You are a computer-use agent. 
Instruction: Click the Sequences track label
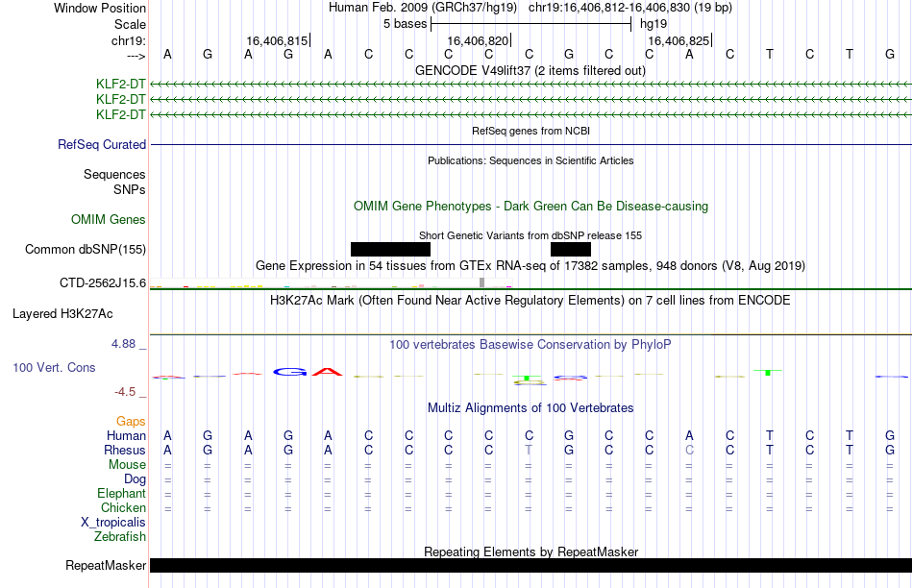coord(114,175)
